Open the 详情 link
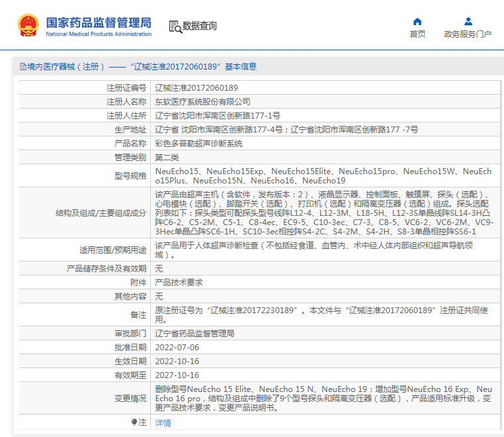 click(x=163, y=423)
